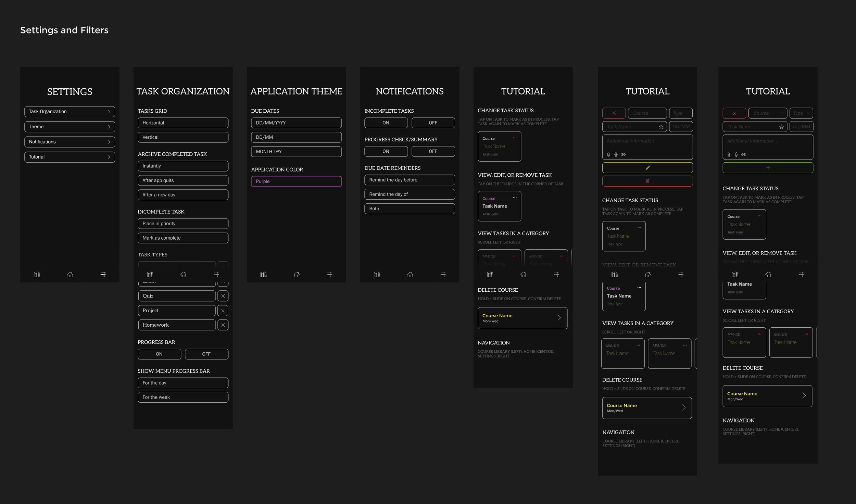Open Notifications in Settings list
856x504 pixels.
click(70, 142)
